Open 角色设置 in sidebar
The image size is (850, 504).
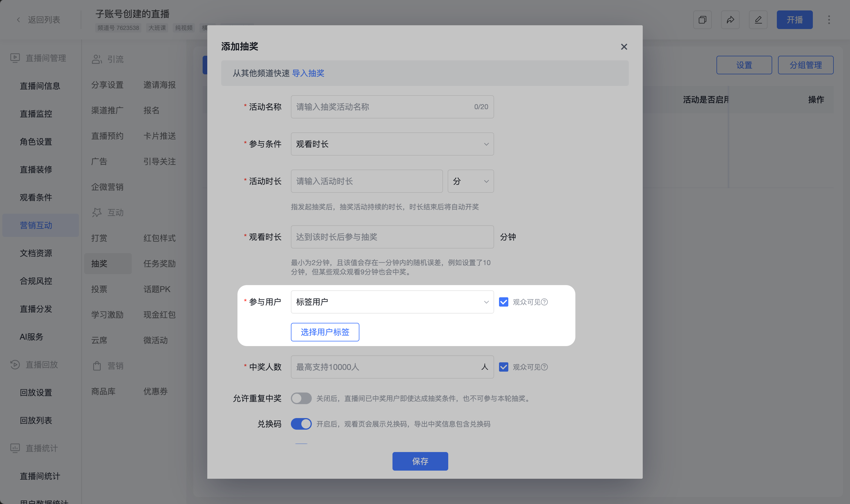coord(36,142)
